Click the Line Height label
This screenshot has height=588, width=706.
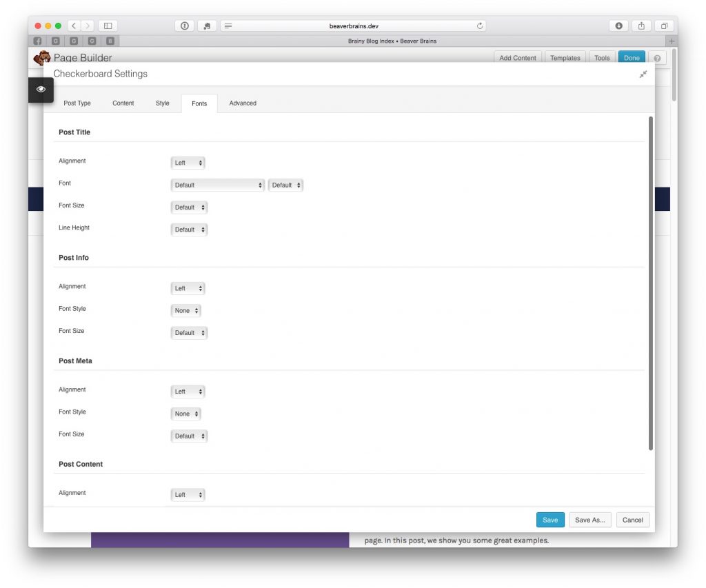[x=74, y=227]
